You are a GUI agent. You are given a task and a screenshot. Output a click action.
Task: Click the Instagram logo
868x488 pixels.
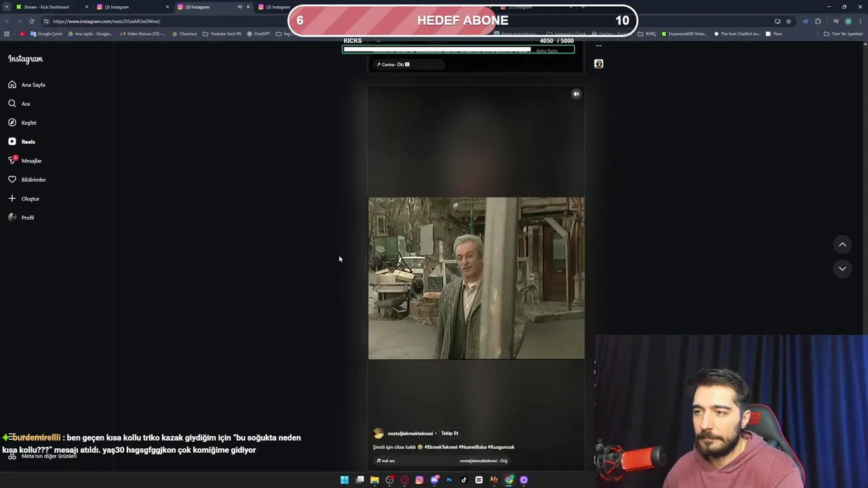25,59
